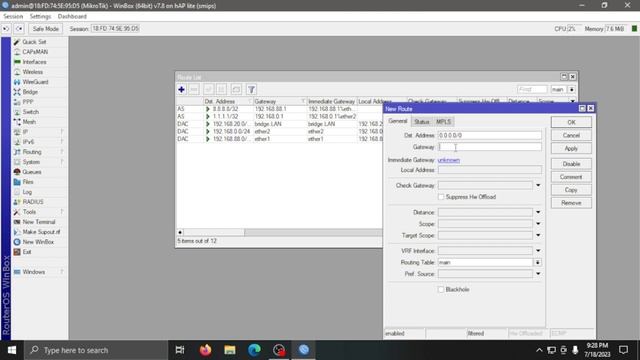640x360 pixels.
Task: Open Mesh in sidebar
Action: pos(29,122)
